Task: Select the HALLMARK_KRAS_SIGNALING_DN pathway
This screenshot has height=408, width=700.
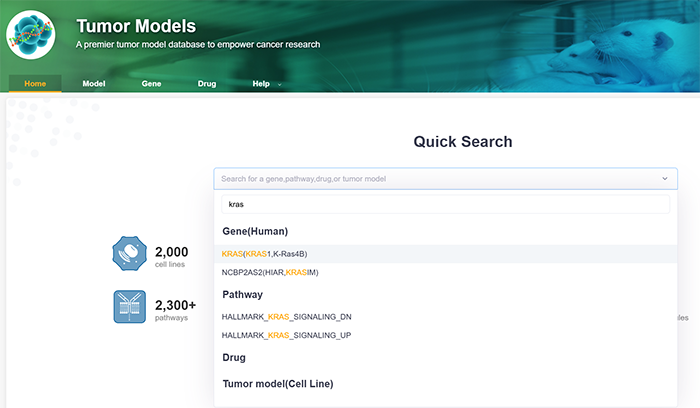Action: [x=286, y=317]
